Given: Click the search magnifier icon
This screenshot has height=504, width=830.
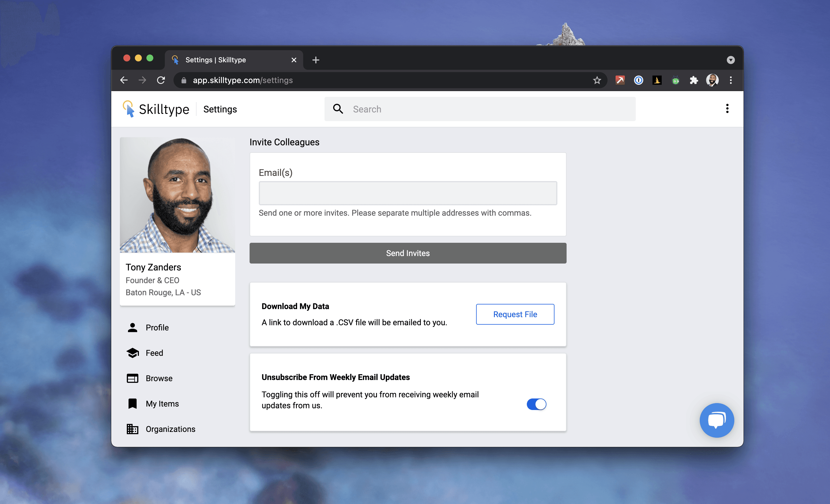Looking at the screenshot, I should [x=338, y=109].
